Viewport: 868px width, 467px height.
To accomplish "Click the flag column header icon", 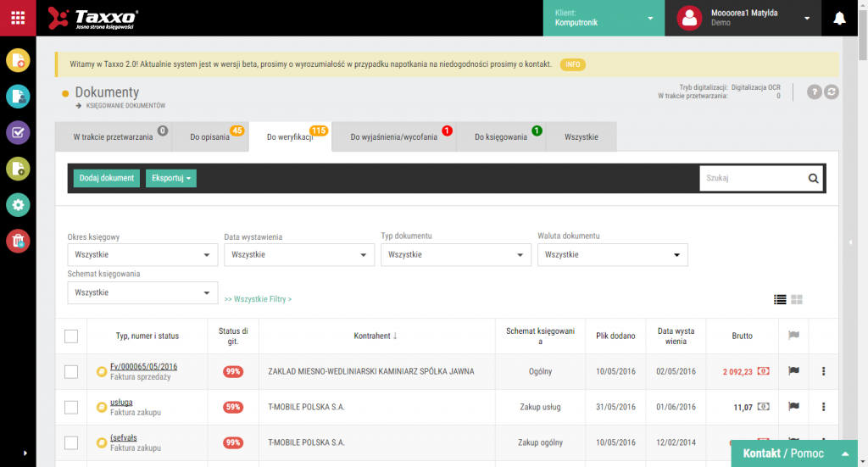I will (x=793, y=335).
